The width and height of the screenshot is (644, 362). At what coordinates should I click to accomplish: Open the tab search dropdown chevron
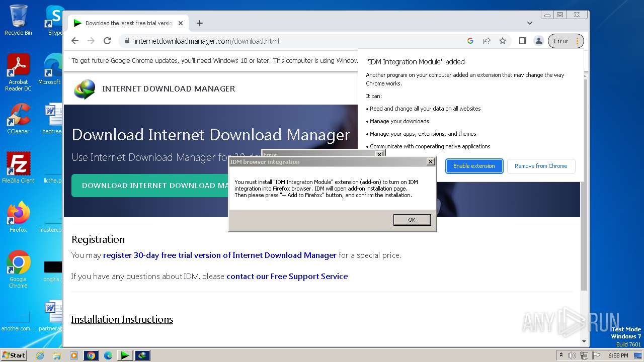530,23
